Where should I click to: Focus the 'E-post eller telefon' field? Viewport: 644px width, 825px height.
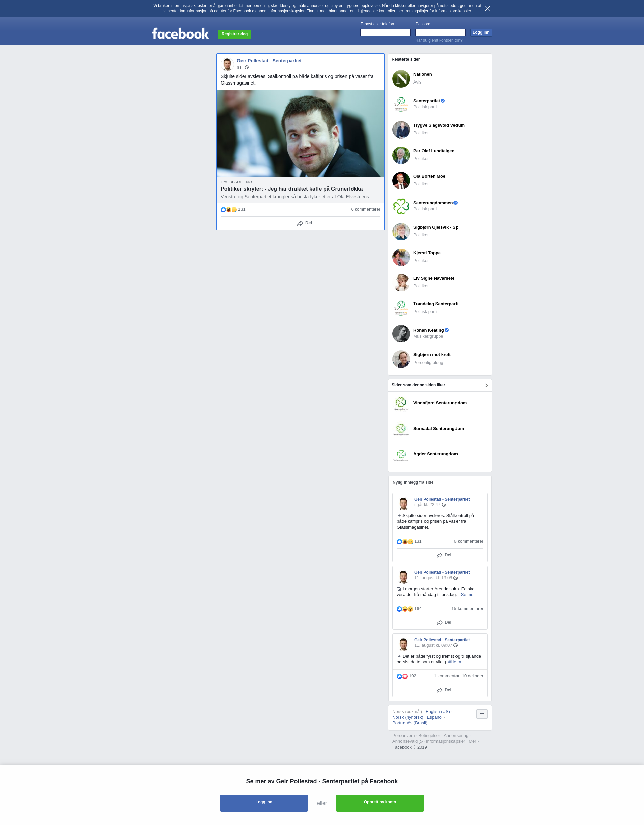pos(385,33)
